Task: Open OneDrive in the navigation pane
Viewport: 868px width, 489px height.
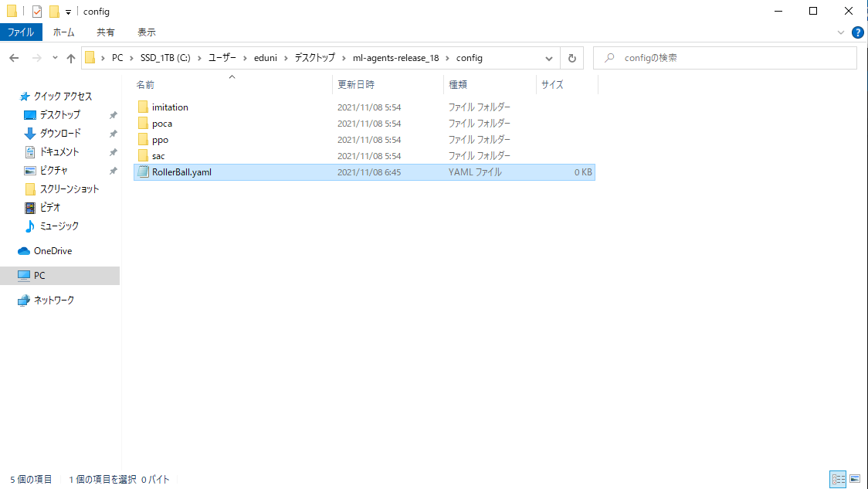Action: tap(53, 251)
